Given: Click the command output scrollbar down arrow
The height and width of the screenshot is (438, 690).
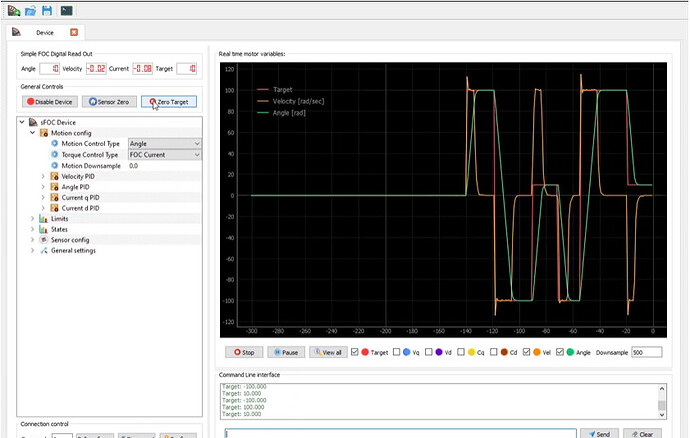Looking at the screenshot, I should pos(662,414).
